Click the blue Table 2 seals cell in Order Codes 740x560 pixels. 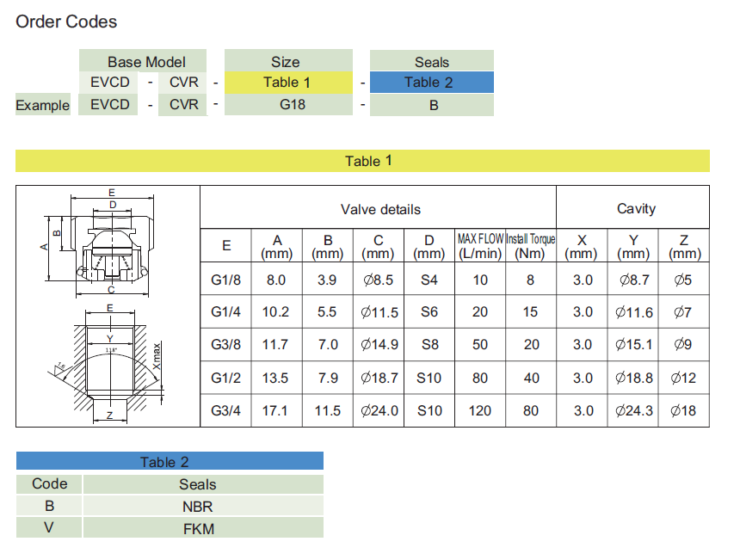(431, 83)
